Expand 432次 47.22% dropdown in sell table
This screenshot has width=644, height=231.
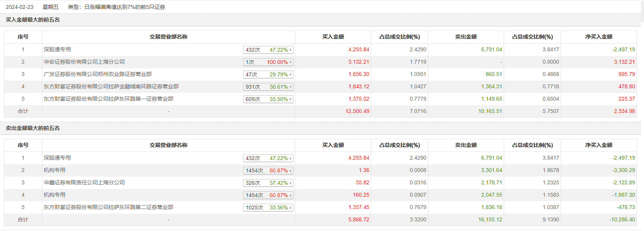click(291, 158)
